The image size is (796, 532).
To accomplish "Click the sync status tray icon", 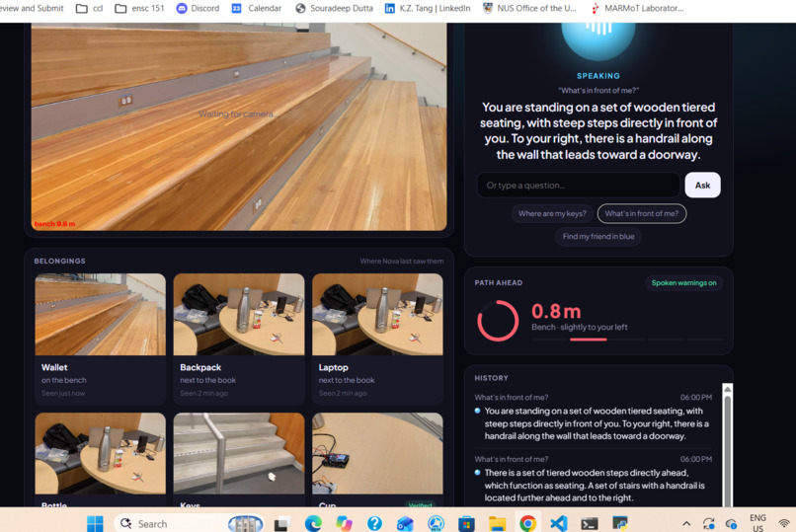I will pyautogui.click(x=709, y=523).
